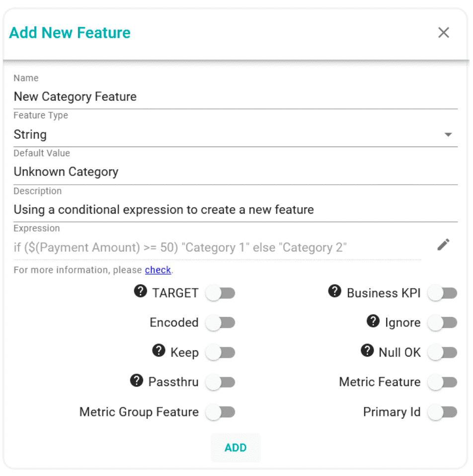The image size is (473, 476).
Task: Turn on the Encoded switch
Action: pos(221,322)
